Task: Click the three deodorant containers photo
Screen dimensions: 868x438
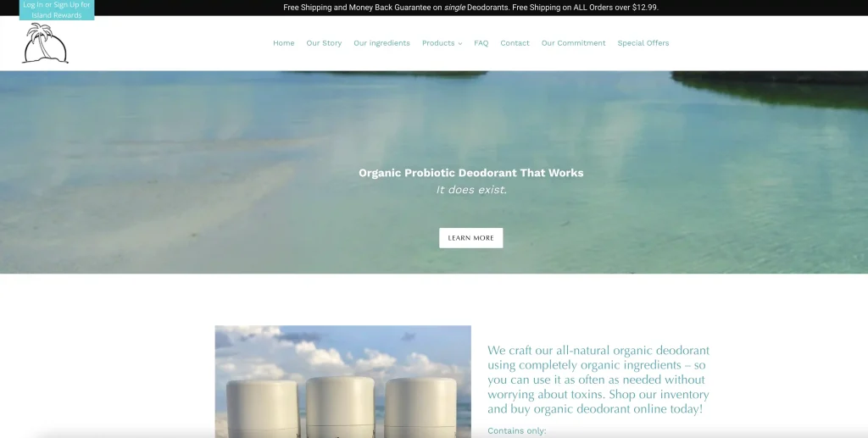Action: click(x=342, y=381)
